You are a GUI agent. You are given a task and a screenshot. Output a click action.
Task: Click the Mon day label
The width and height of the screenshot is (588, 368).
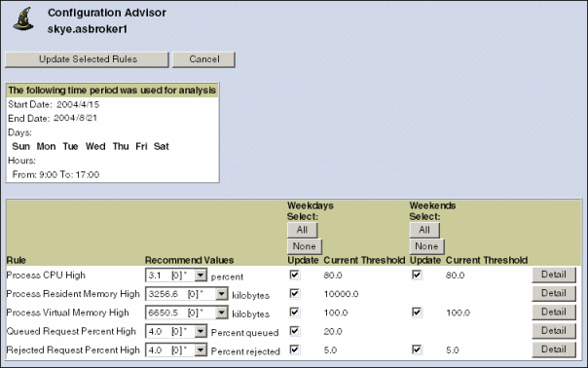(46, 146)
